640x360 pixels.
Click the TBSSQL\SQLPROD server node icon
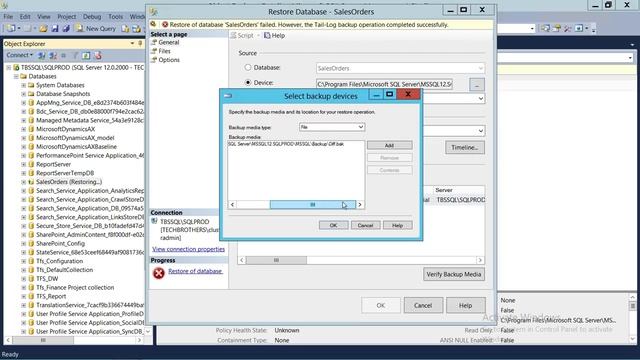pyautogui.click(x=16, y=67)
